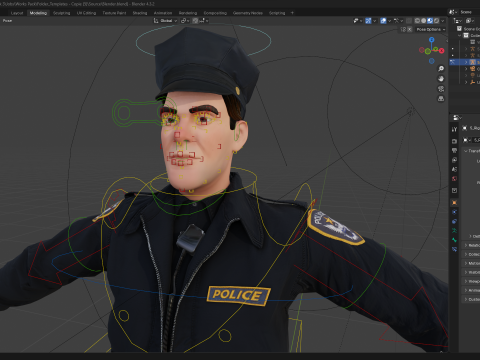The image size is (480, 360).
Task: Toggle viewport gizmos display button
Action: tap(368, 21)
